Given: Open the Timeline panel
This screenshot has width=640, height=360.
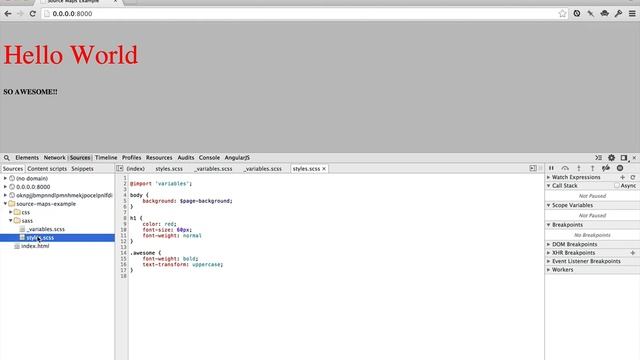Looking at the screenshot, I should coord(106,158).
